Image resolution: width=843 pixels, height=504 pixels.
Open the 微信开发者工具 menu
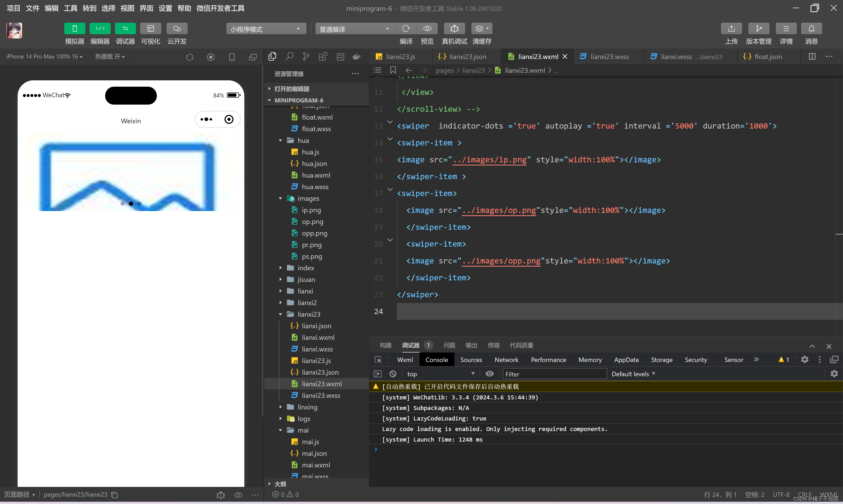tap(220, 8)
